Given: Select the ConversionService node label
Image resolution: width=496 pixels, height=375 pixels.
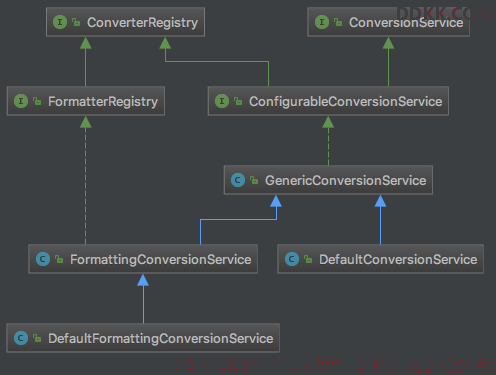Looking at the screenshot, I should (406, 23).
